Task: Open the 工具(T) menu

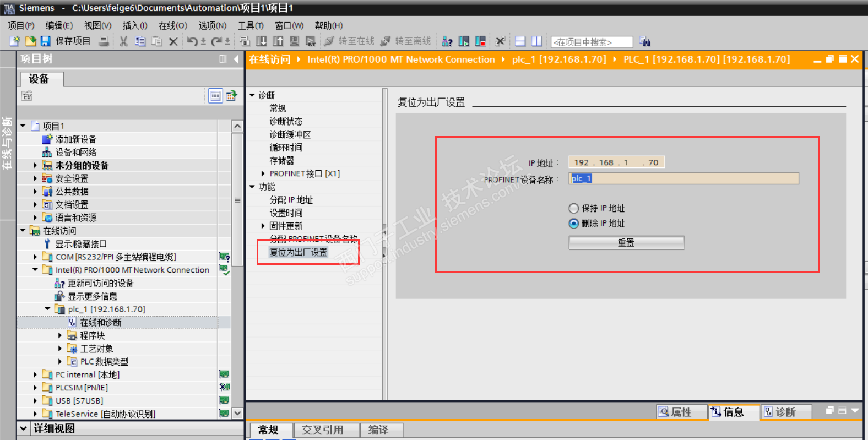Action: point(251,25)
